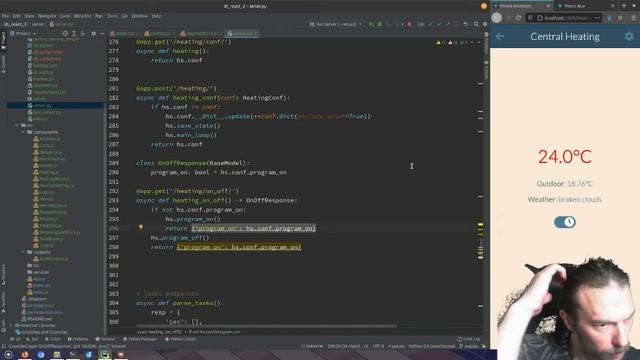Reload the browser page
This screenshot has width=640, height=360.
pos(518,18)
